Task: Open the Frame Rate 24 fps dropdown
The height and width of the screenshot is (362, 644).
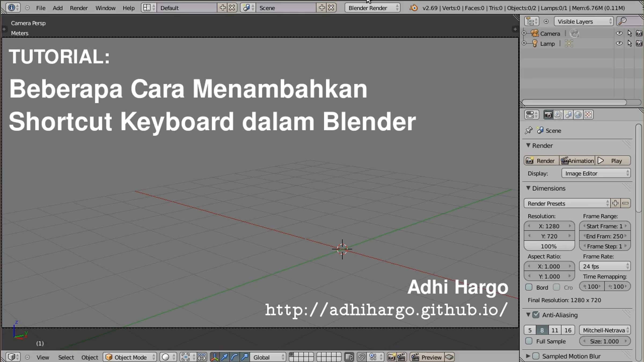Action: click(605, 266)
